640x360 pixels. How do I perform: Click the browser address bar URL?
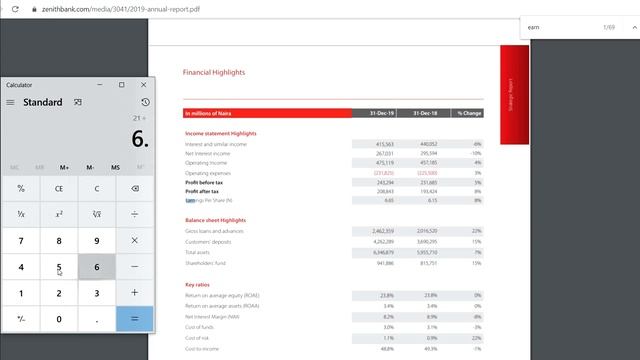[x=121, y=9]
